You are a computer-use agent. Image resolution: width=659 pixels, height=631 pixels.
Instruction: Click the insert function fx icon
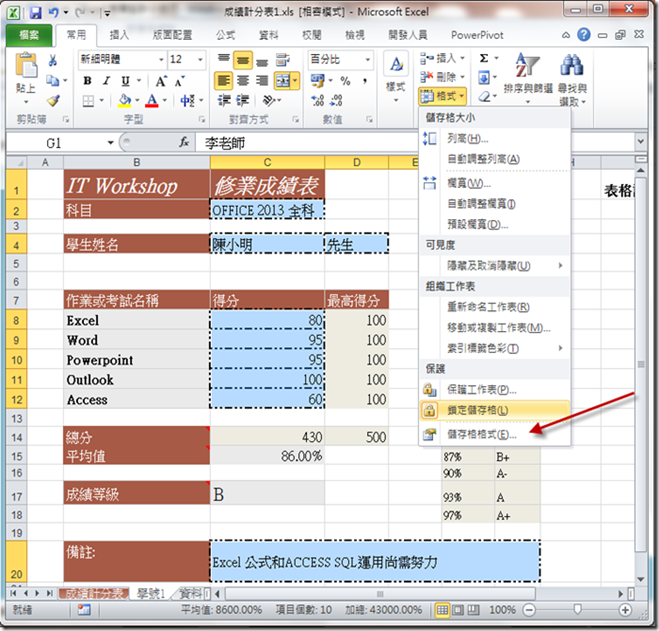coord(184,143)
